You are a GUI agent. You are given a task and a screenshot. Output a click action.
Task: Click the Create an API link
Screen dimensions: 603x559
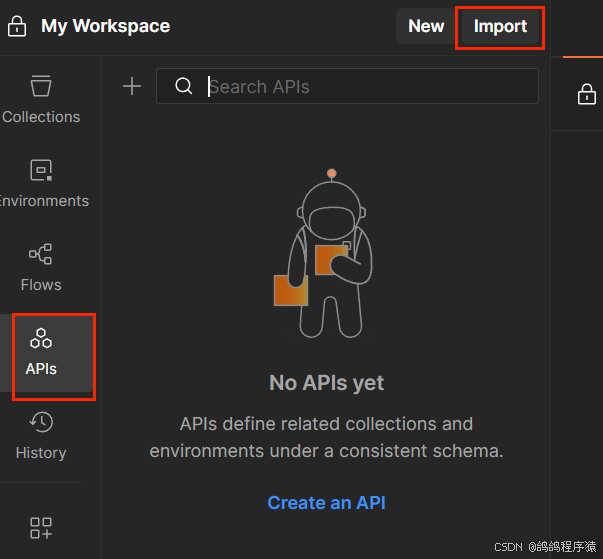coord(326,502)
